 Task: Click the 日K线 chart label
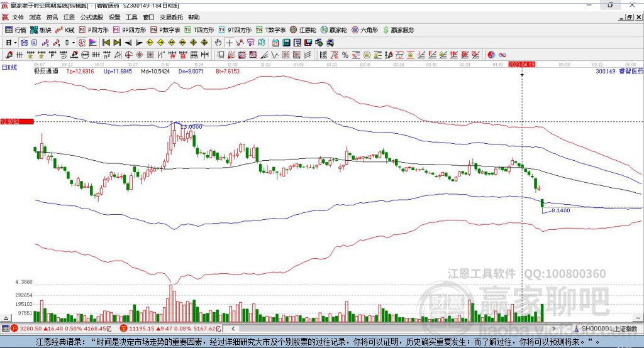click(9, 67)
